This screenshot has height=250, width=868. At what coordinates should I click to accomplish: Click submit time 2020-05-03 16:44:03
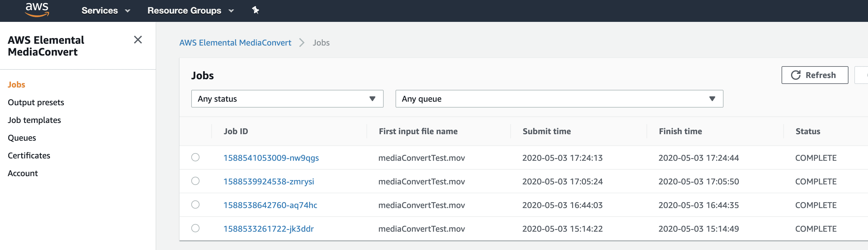click(562, 205)
